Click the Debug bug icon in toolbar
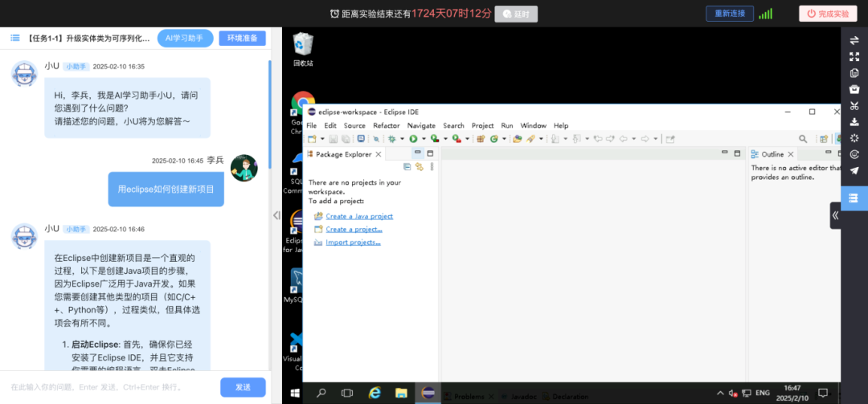 (391, 139)
